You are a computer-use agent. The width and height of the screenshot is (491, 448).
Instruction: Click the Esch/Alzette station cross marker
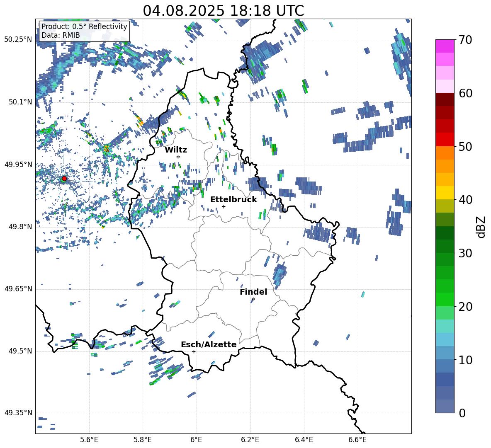pos(194,351)
